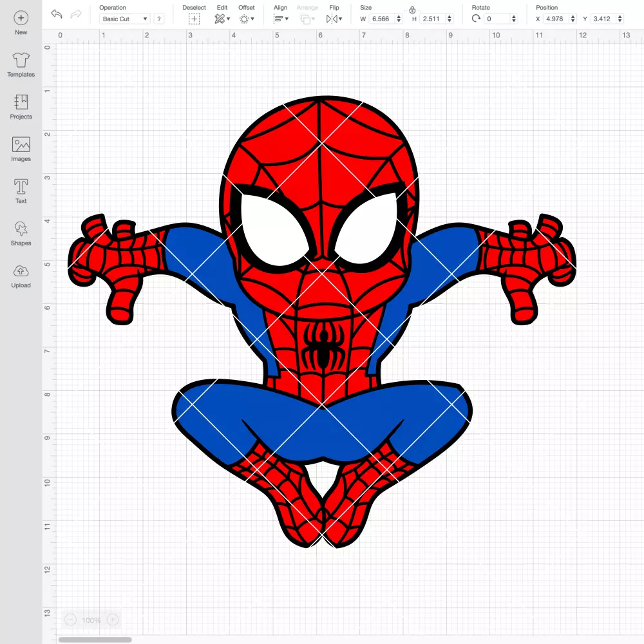Adjust the Rotate stepper arrows
This screenshot has height=644, width=644.
click(x=514, y=19)
